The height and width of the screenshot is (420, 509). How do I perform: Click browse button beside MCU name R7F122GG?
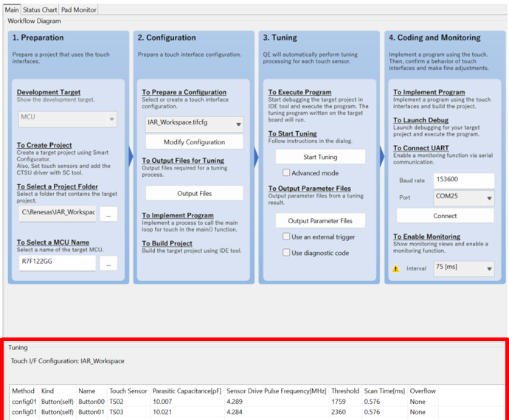click(x=108, y=263)
